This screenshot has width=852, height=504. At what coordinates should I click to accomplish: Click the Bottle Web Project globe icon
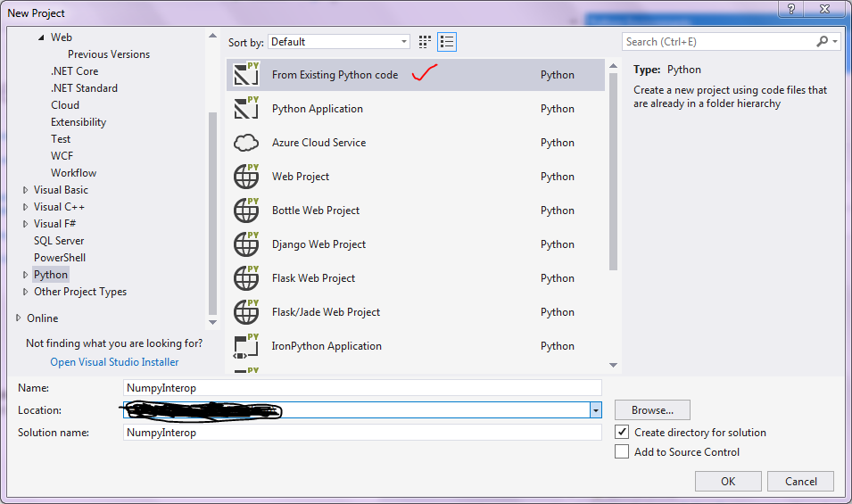[246, 211]
